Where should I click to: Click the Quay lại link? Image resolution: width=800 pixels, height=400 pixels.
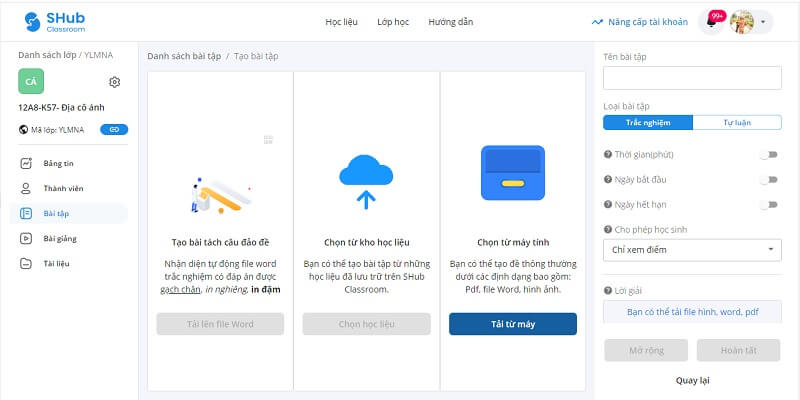(692, 381)
